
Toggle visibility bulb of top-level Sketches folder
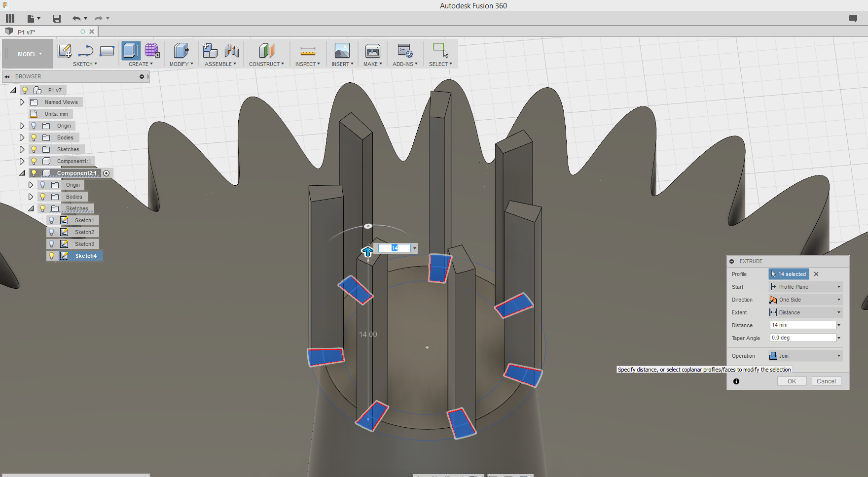[x=34, y=149]
